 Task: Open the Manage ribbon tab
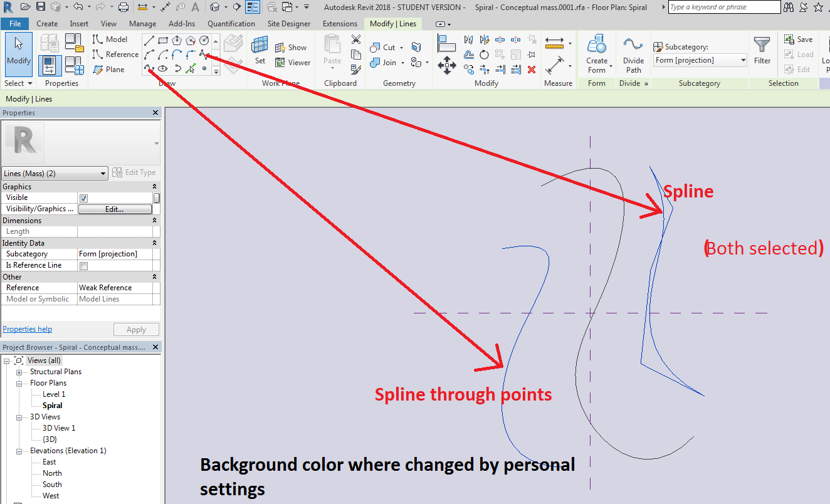pos(142,24)
